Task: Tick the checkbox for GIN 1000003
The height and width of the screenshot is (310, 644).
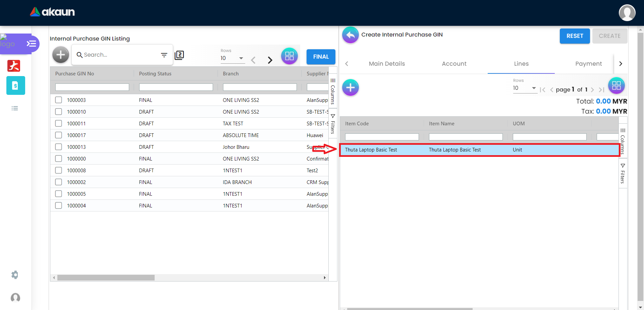Action: coord(59,100)
